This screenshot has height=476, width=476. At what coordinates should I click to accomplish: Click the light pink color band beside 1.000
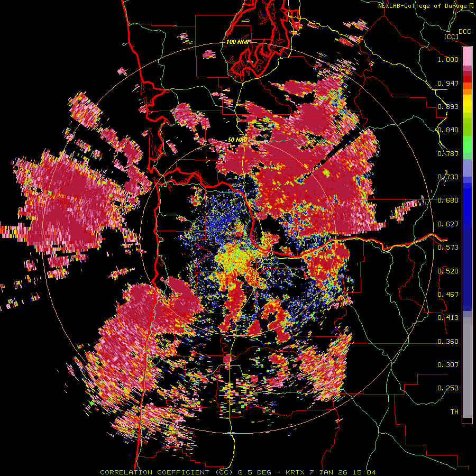coord(467,57)
